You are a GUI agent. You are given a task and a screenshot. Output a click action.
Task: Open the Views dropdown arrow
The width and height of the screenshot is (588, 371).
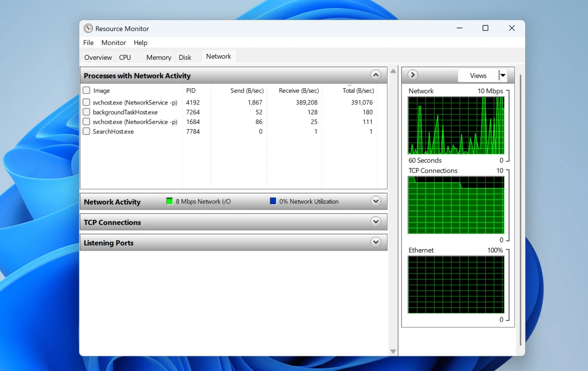tap(503, 75)
